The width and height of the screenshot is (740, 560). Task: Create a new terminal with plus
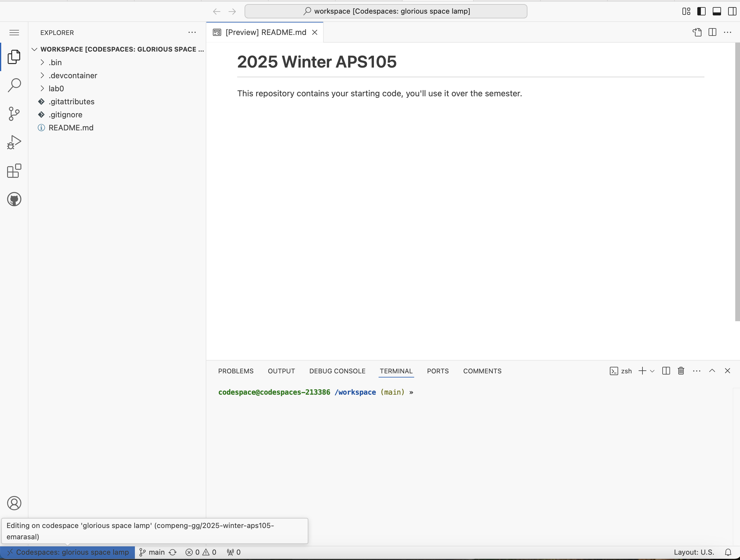(x=642, y=371)
